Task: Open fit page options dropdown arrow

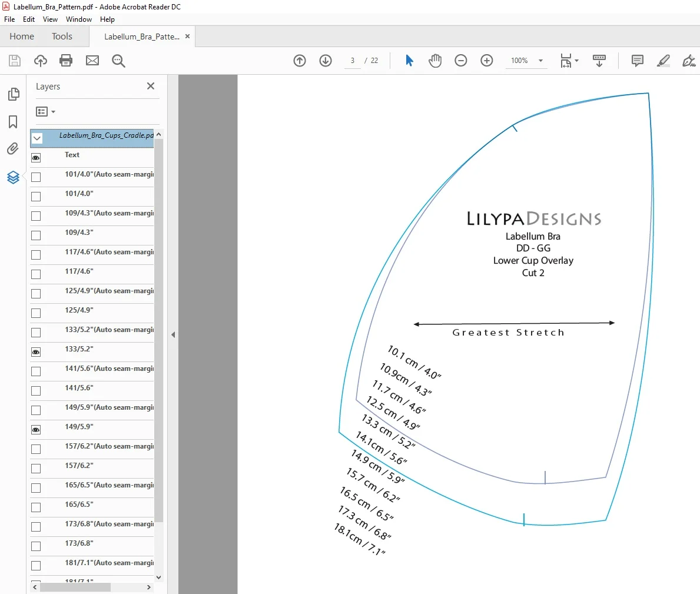Action: pos(576,61)
